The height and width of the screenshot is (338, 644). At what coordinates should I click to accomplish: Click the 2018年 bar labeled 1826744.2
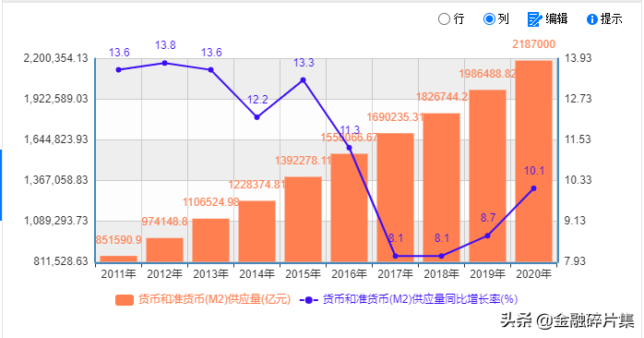pyautogui.click(x=442, y=187)
